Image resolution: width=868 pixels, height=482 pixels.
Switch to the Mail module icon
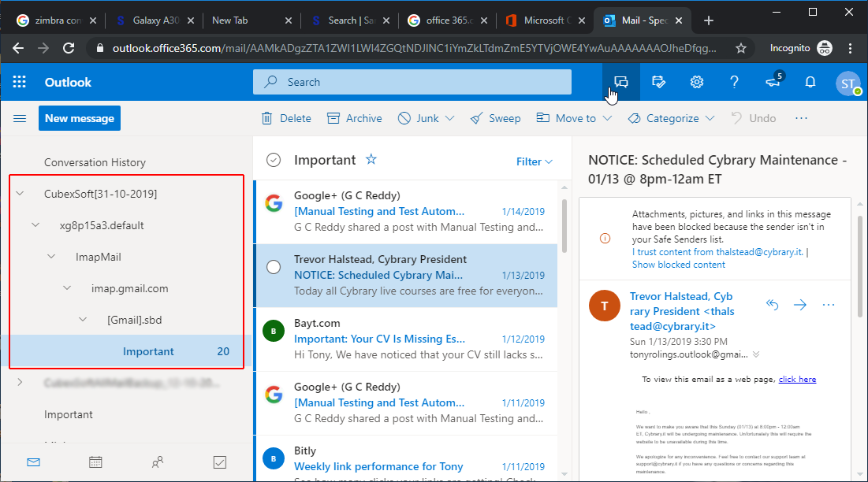tap(33, 462)
